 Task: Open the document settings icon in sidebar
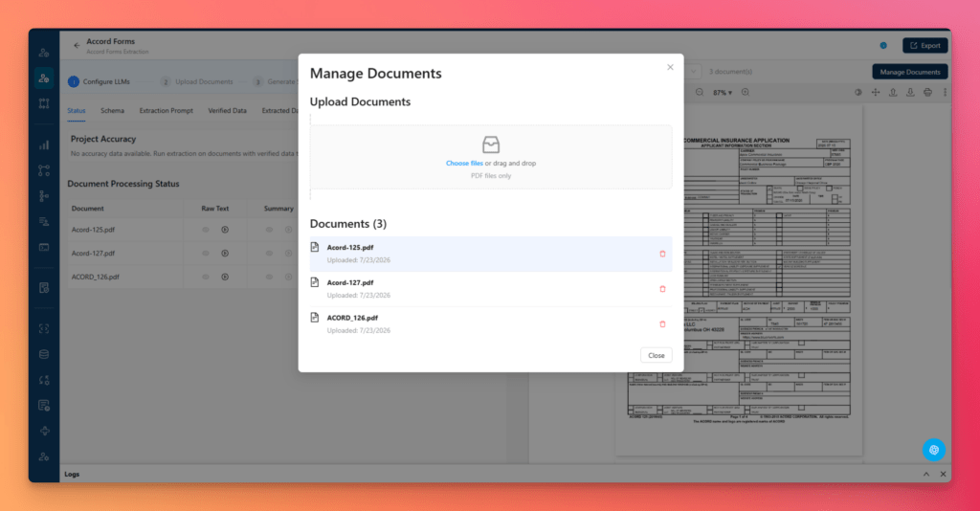tap(44, 288)
